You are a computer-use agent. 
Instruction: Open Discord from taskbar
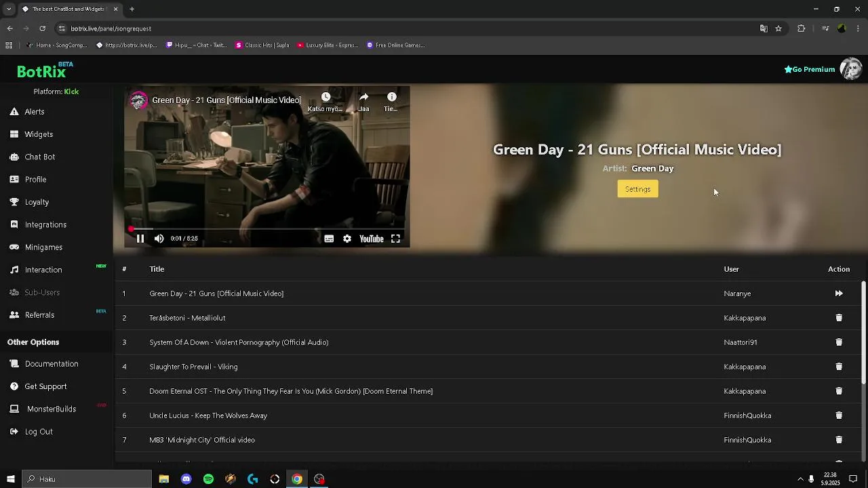(186, 479)
